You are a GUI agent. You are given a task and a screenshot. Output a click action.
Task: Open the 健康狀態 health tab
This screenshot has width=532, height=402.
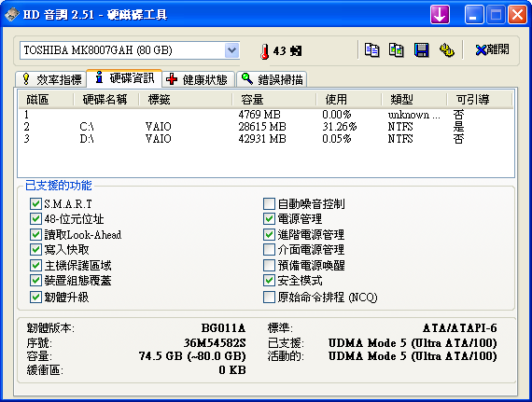coord(198,79)
